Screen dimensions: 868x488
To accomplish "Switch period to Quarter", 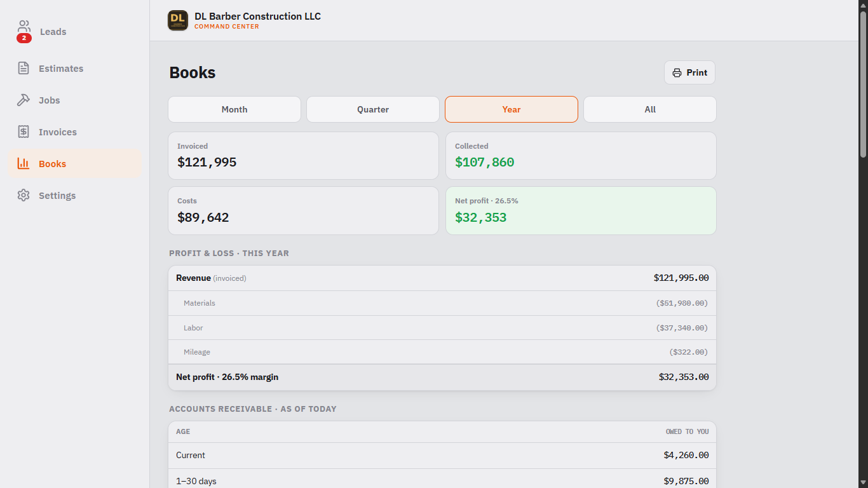I will 373,109.
